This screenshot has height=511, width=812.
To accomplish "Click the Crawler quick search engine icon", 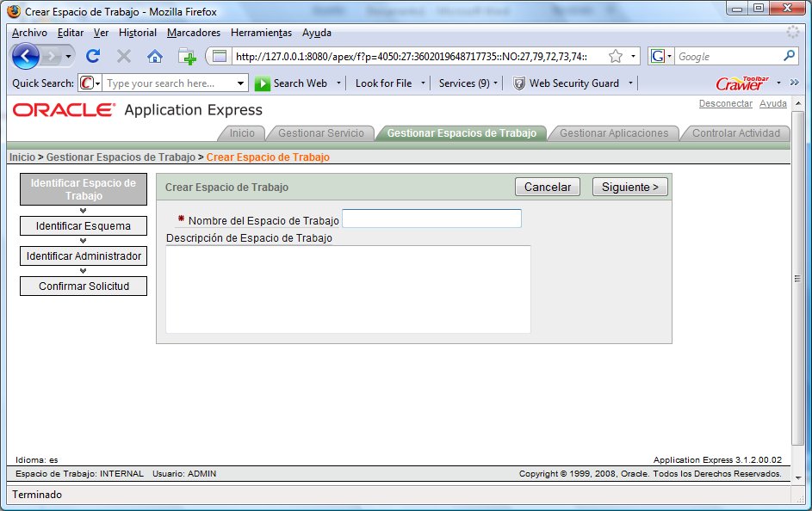I will pos(87,83).
